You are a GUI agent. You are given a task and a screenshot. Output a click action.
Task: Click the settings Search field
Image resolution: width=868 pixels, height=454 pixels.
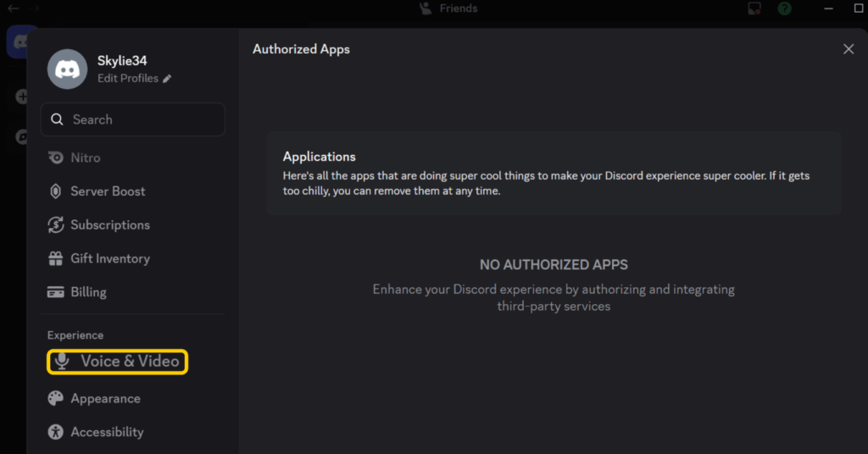(x=133, y=119)
